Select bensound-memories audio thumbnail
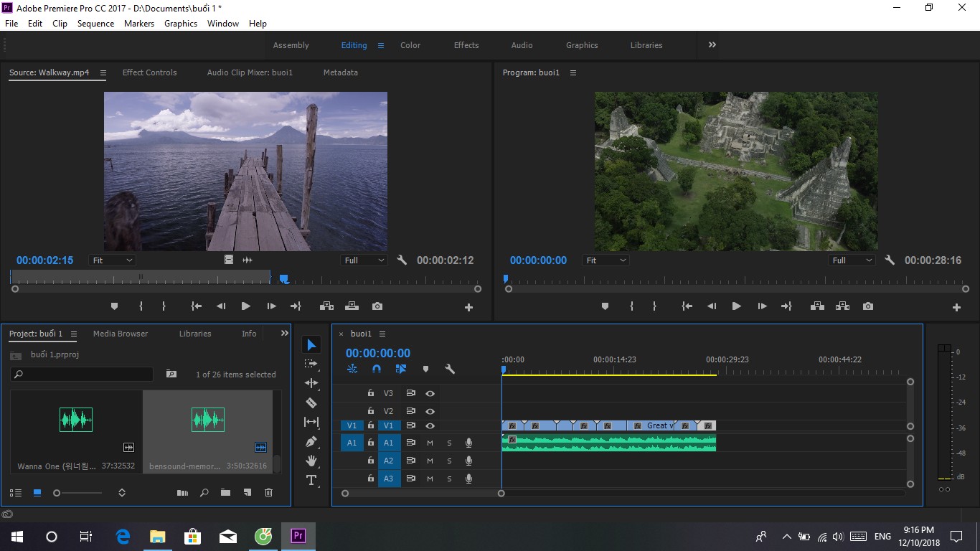 click(208, 420)
